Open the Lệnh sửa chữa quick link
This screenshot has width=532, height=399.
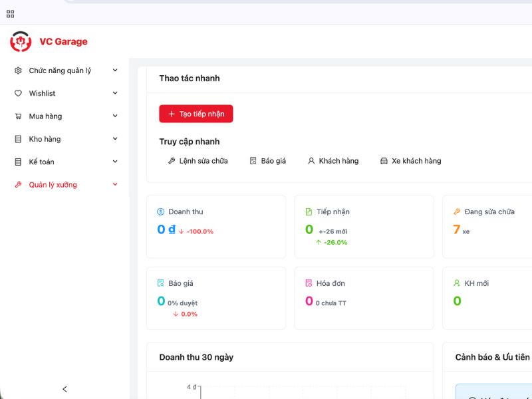(x=198, y=161)
